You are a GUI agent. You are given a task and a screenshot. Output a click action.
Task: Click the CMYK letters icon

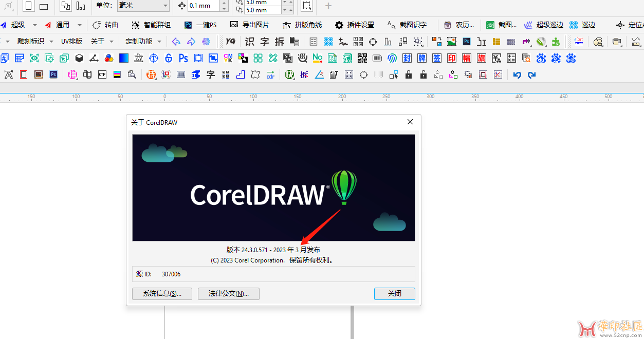pos(228,59)
